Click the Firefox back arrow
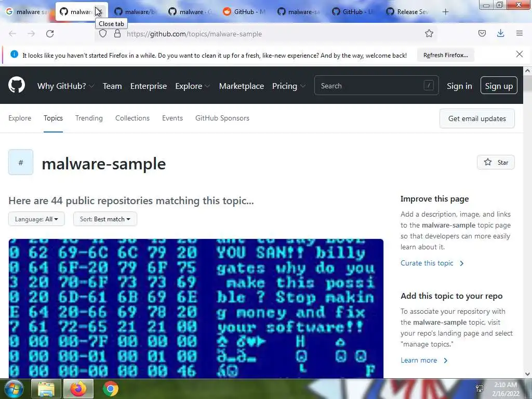This screenshot has width=532, height=399. pos(12,34)
